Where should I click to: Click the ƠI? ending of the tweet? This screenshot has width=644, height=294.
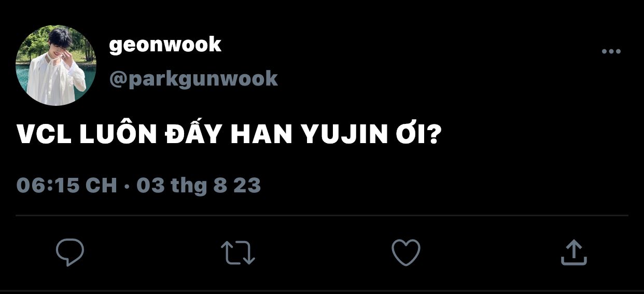click(412, 135)
